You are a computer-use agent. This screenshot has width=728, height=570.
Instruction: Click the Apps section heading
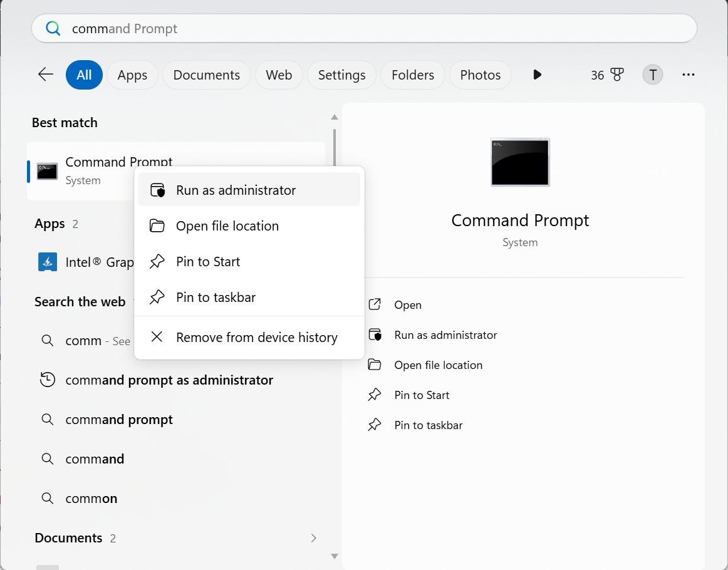tap(49, 224)
